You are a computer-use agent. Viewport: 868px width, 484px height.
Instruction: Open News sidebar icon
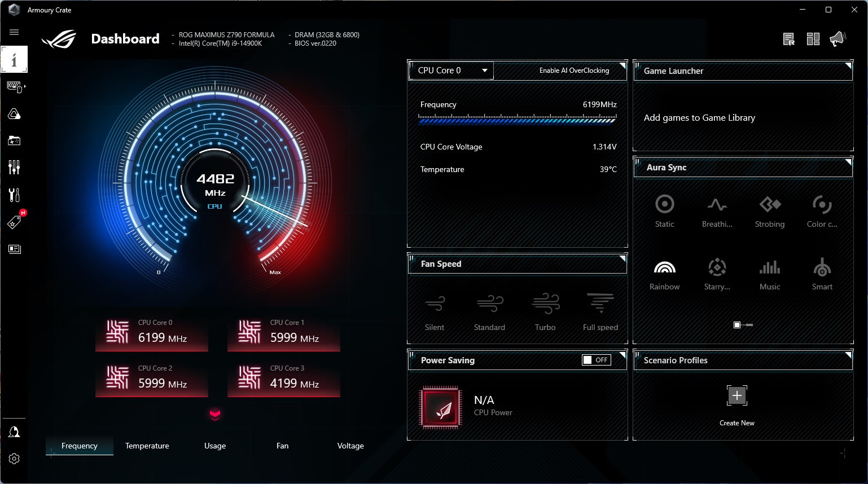point(14,249)
